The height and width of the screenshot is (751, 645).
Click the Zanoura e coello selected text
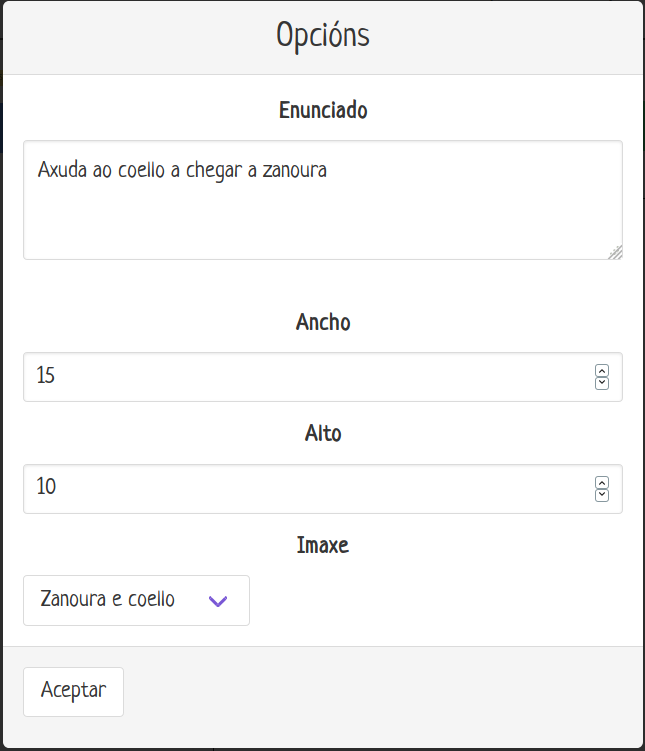[x=107, y=600]
